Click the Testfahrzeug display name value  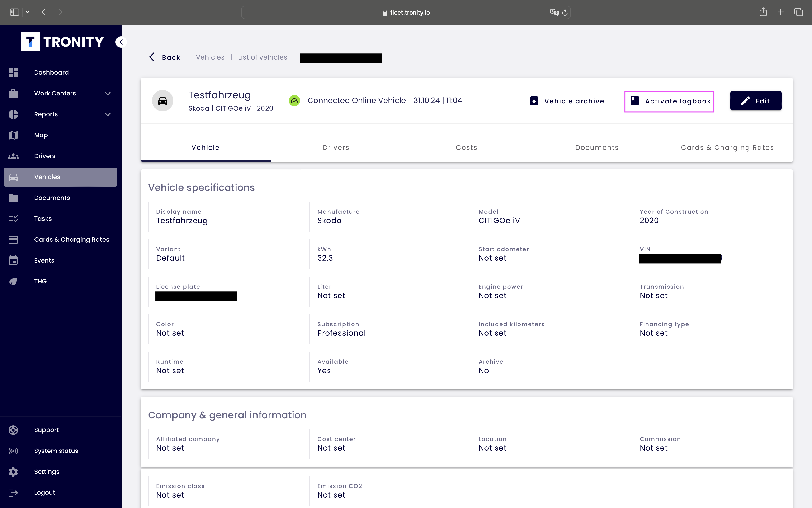(x=182, y=221)
